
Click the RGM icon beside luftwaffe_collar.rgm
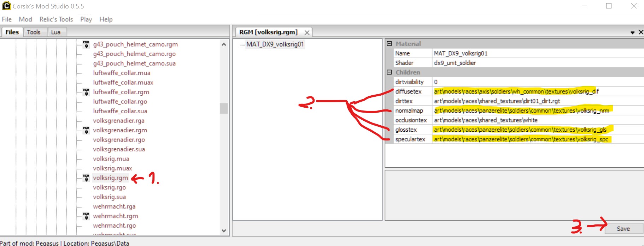pos(86,92)
